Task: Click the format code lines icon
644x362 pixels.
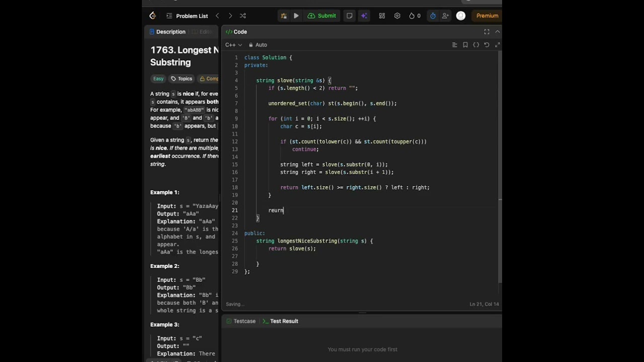Action: 455,45
